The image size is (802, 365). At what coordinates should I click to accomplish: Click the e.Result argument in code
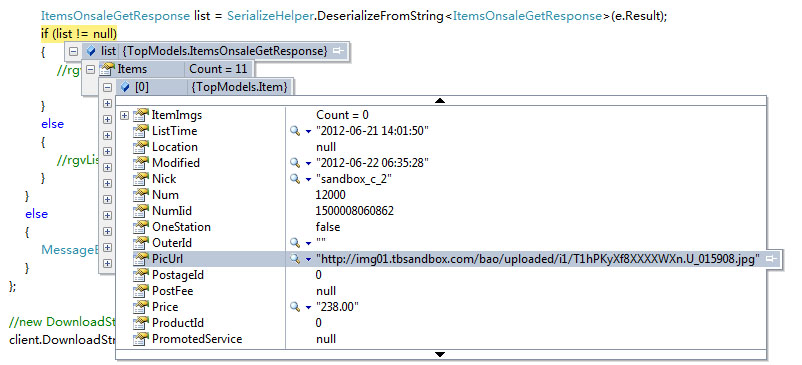pos(635,16)
